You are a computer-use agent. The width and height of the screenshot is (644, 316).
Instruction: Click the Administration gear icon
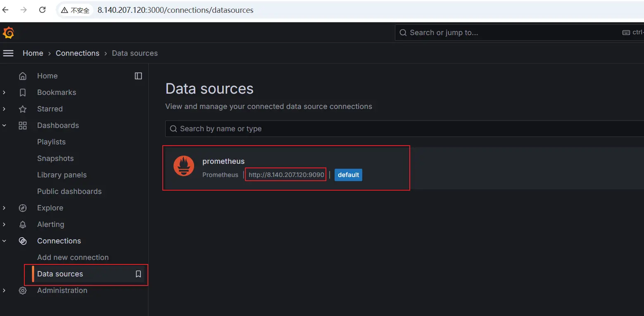click(x=23, y=290)
